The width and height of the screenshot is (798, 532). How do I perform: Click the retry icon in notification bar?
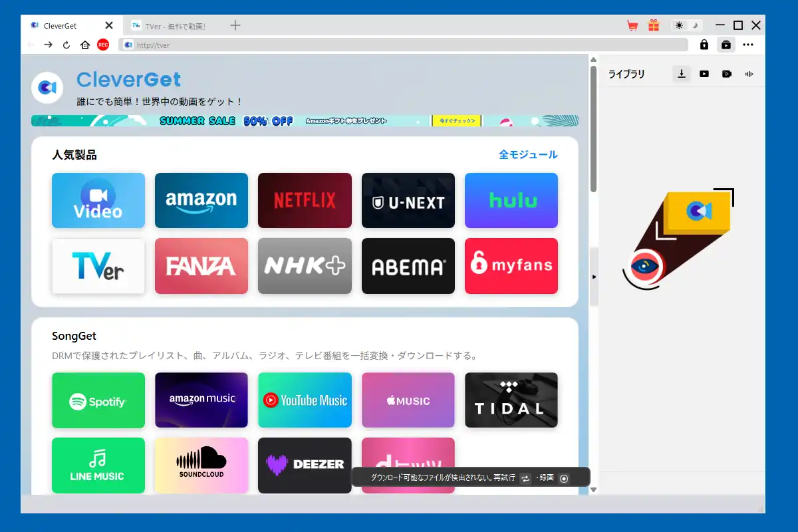click(525, 478)
